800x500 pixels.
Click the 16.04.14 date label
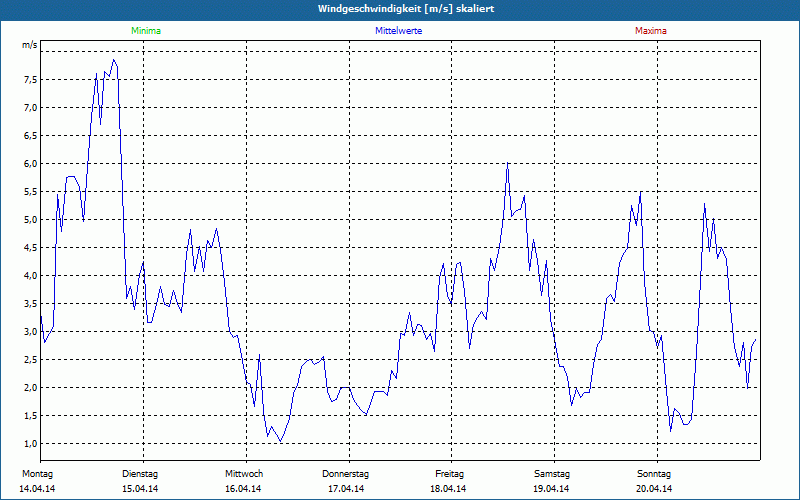coord(243,489)
